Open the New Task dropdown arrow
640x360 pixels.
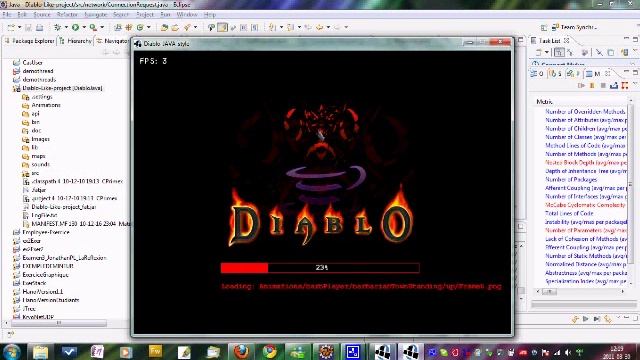point(547,52)
